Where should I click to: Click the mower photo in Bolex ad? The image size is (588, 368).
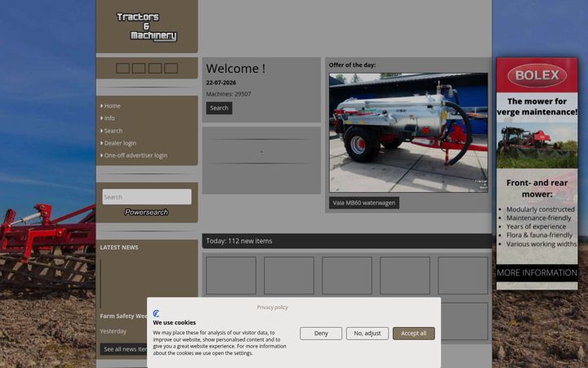click(x=537, y=146)
